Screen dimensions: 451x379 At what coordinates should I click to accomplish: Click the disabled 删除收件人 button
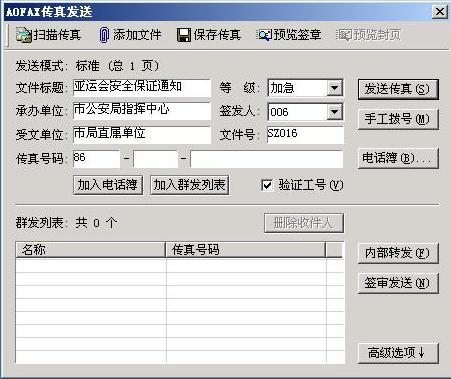pos(304,223)
